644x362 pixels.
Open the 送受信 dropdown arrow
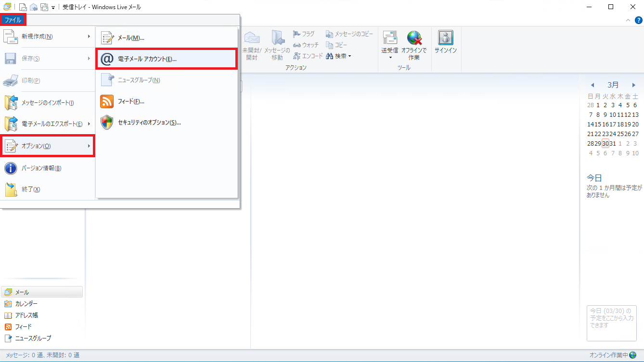point(390,57)
